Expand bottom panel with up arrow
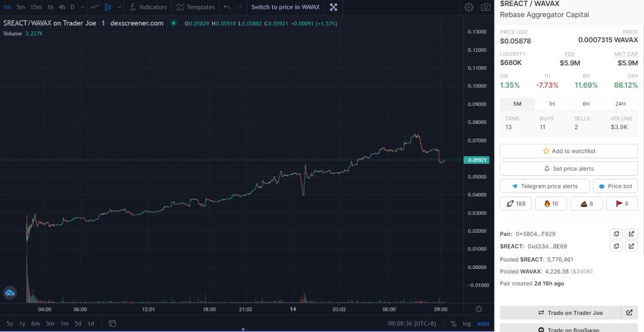 (x=243, y=329)
